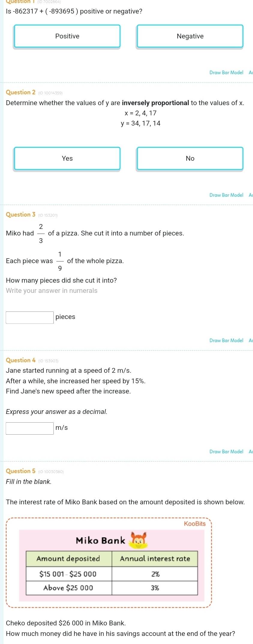
Task: Click the Question 2 heading
Action: coord(21,93)
